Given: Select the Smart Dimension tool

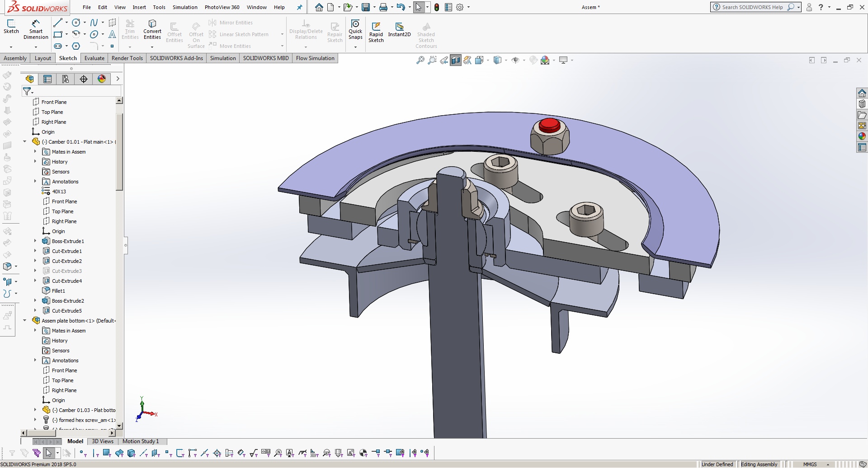Looking at the screenshot, I should pos(36,29).
